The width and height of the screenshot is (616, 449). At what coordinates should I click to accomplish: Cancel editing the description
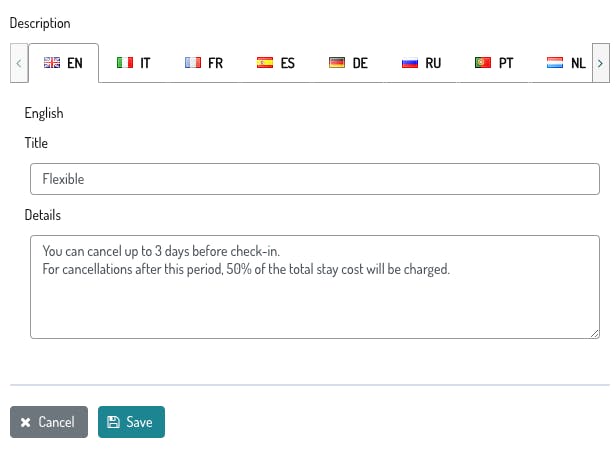tap(49, 422)
